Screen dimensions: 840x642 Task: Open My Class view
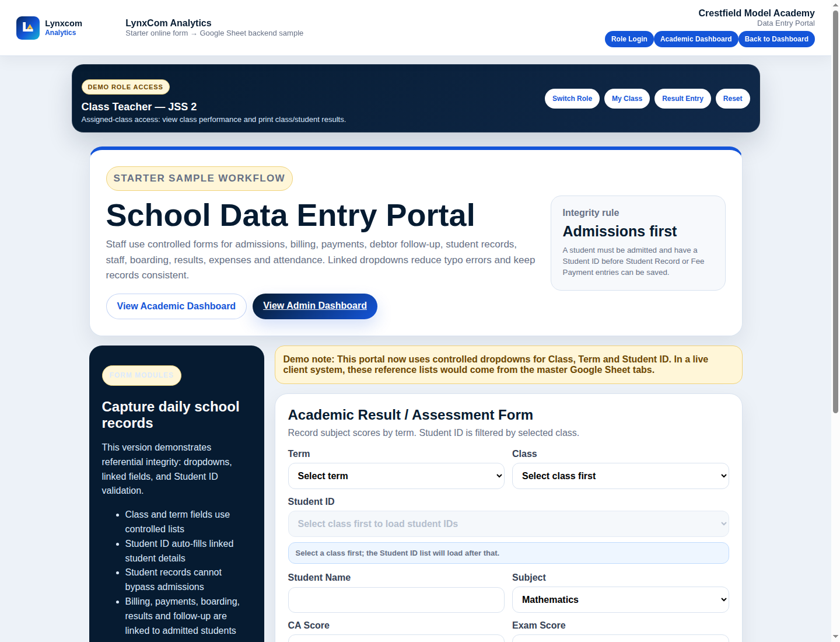coord(627,99)
